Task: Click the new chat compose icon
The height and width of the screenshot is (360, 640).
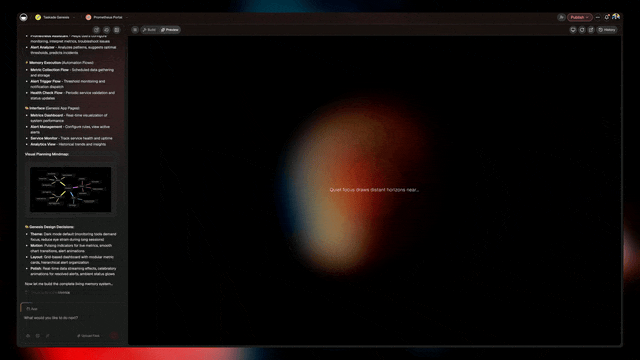Action: (96, 30)
